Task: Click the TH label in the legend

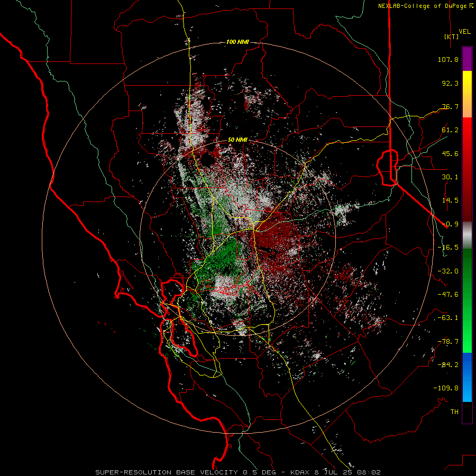Action: pos(454,412)
